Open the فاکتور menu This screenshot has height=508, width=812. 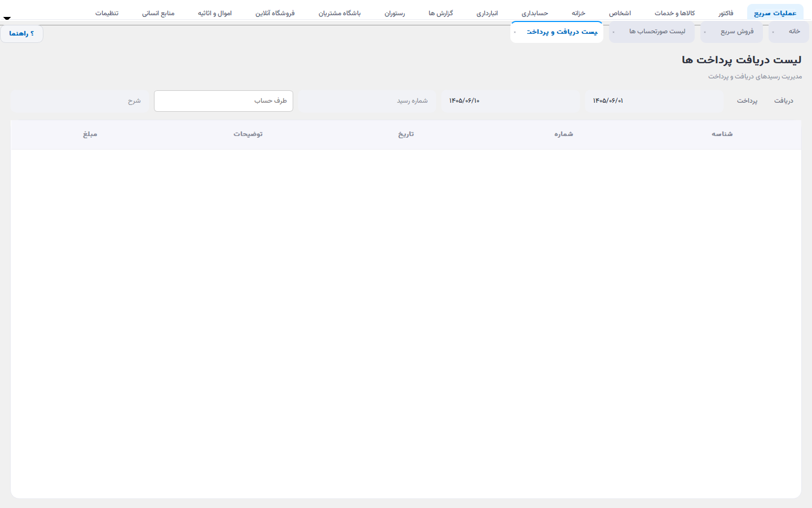click(726, 13)
